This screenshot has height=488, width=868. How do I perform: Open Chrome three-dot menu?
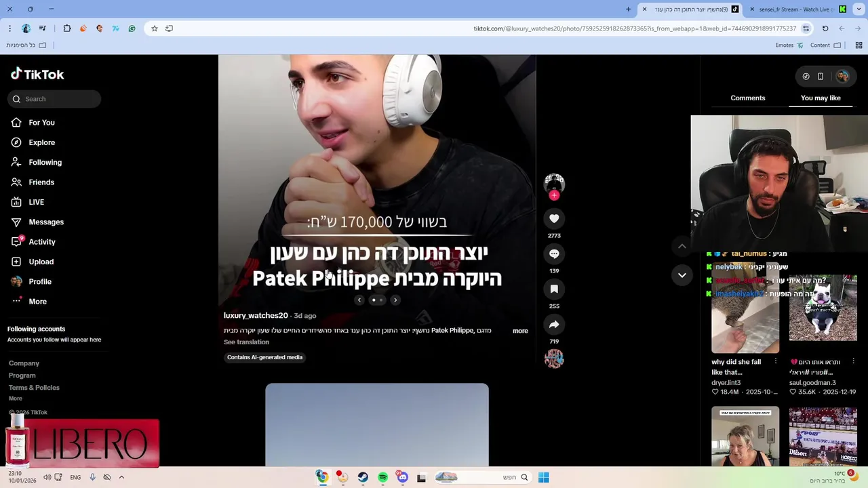click(x=9, y=28)
